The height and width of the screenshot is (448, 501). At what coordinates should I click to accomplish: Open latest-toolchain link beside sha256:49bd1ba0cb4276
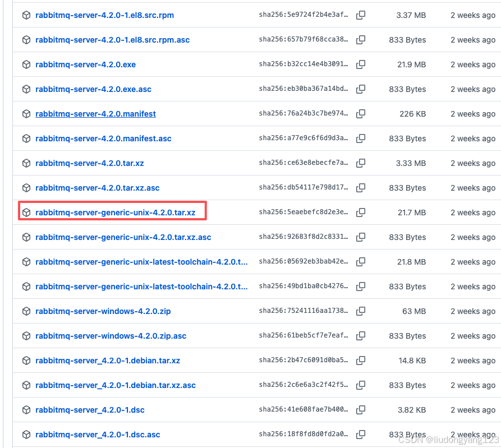tap(141, 287)
